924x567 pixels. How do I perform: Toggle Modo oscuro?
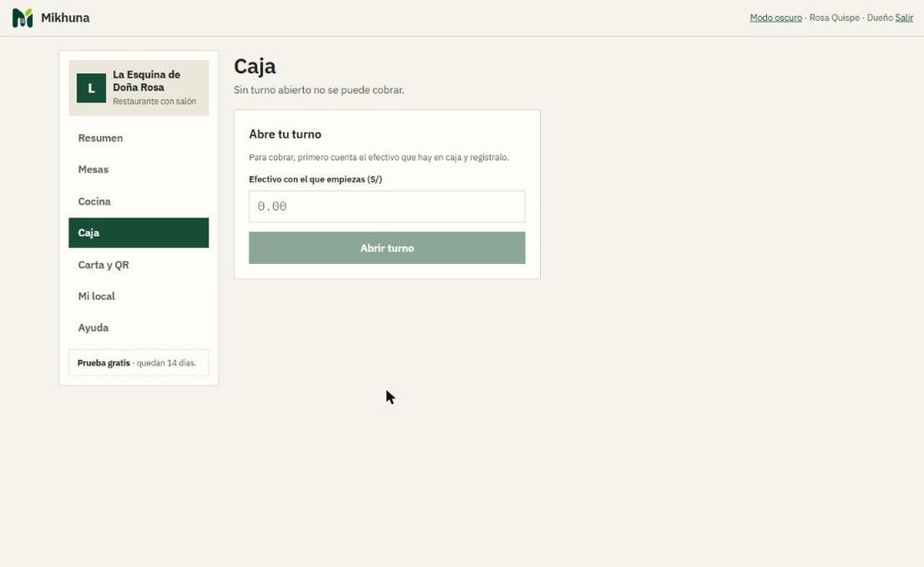pyautogui.click(x=775, y=18)
